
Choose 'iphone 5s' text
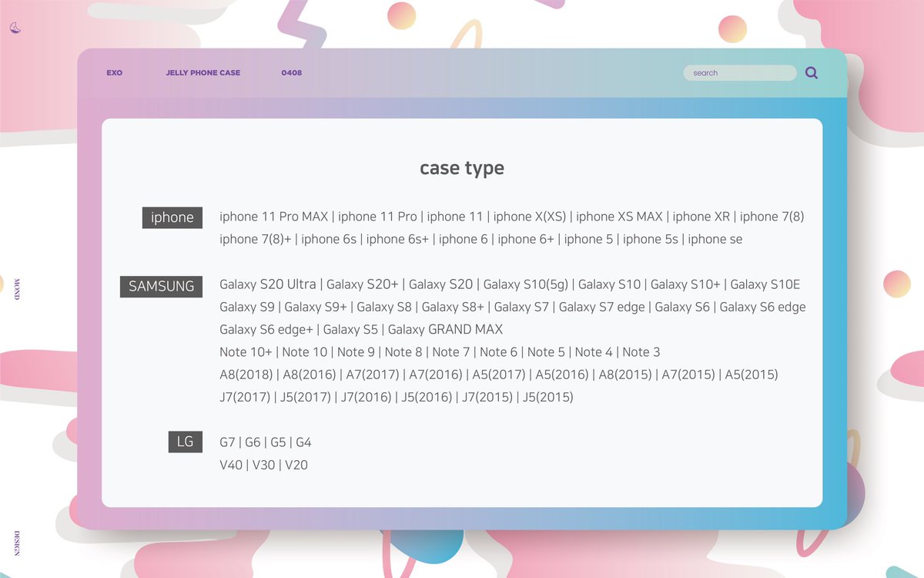tap(651, 239)
